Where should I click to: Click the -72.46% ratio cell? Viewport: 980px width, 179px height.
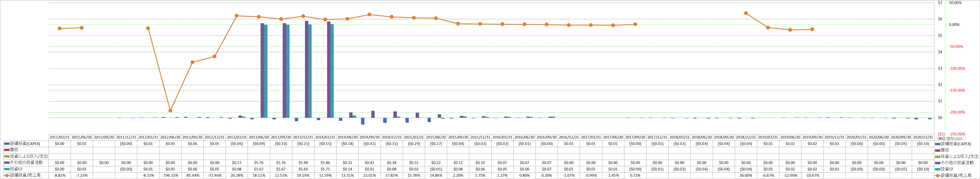[215, 176]
